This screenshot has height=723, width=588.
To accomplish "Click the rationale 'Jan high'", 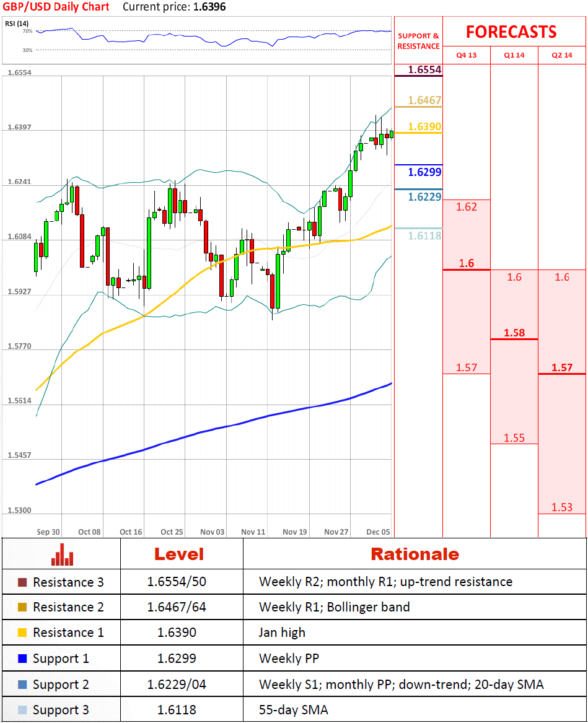I will click(282, 633).
